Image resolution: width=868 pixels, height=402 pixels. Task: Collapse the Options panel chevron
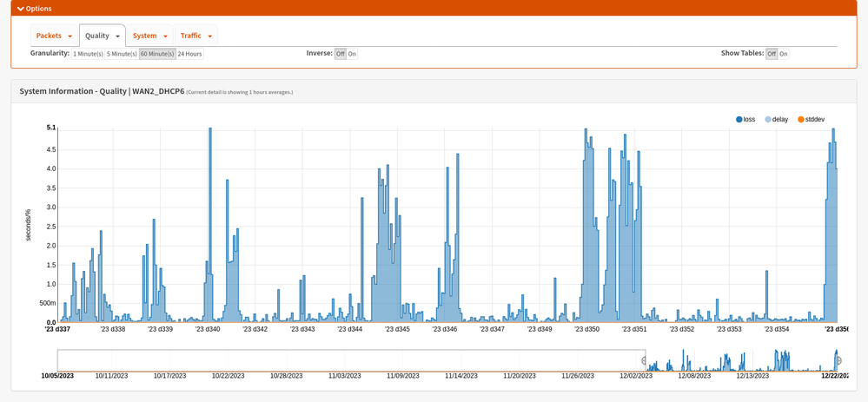pyautogui.click(x=21, y=9)
